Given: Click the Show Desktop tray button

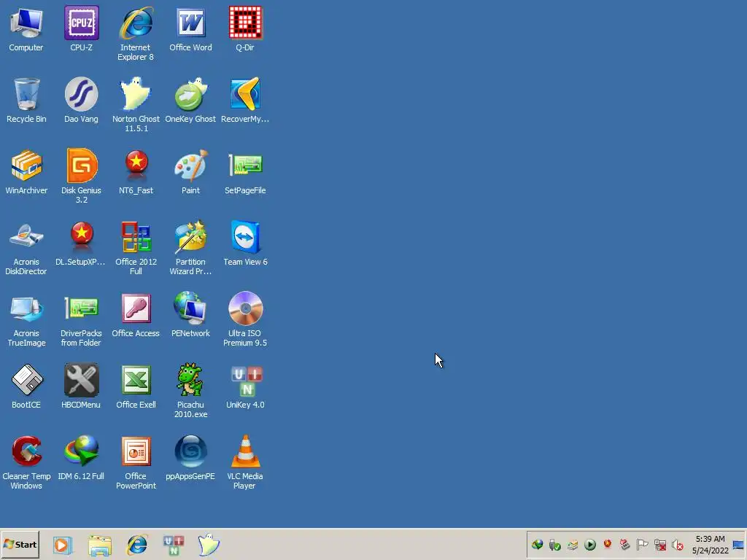Looking at the screenshot, I should pyautogui.click(x=738, y=545).
